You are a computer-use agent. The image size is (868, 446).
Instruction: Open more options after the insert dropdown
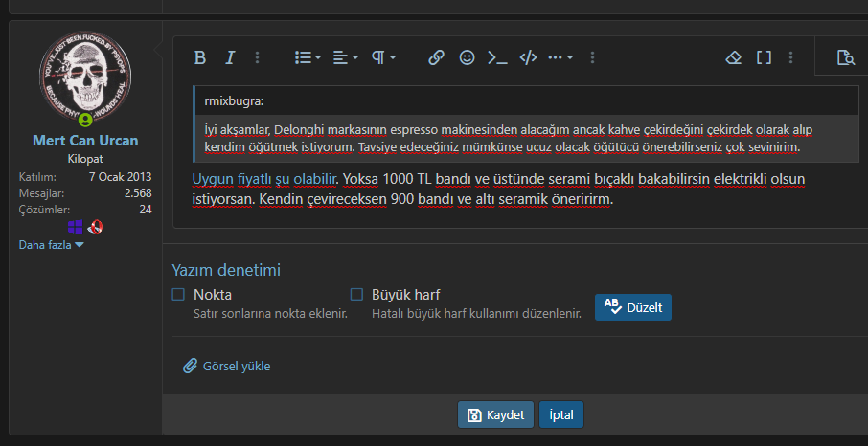[592, 57]
